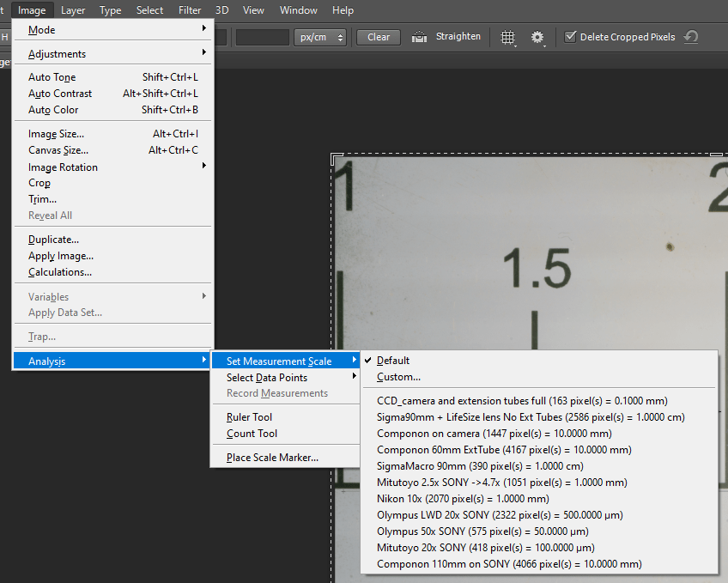Viewport: 728px width, 583px height.
Task: Open the crop overlay grid options
Action: point(508,38)
